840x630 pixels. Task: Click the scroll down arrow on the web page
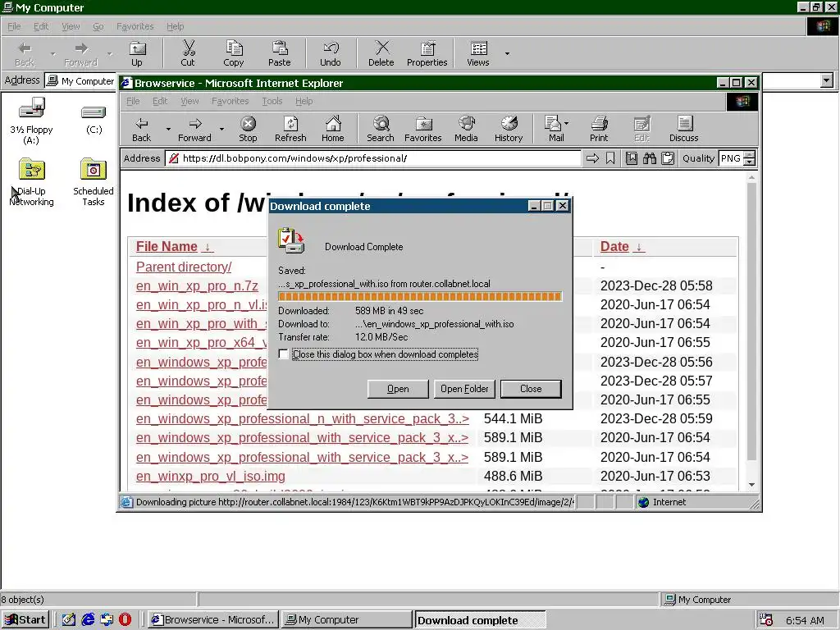(x=751, y=485)
